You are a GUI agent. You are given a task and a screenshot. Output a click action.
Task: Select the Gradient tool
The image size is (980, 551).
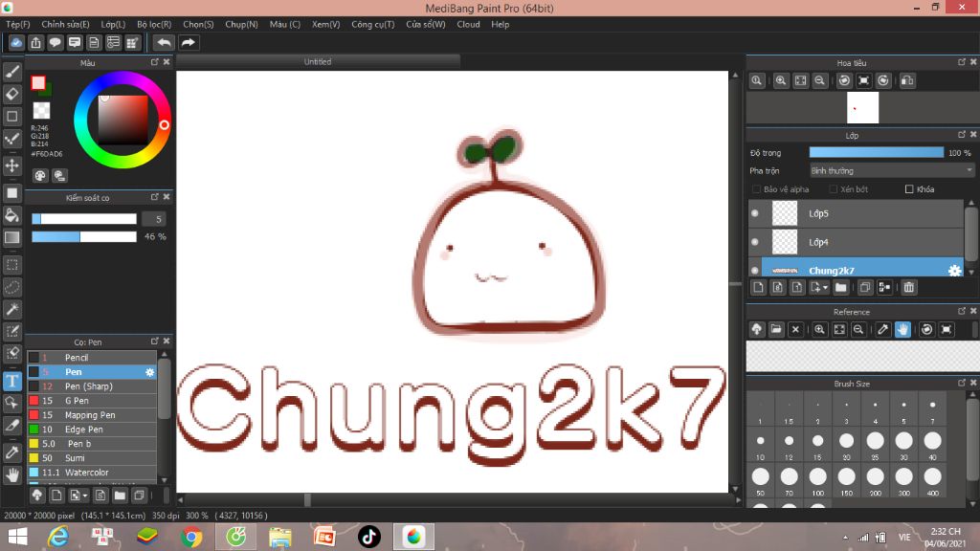click(x=11, y=237)
